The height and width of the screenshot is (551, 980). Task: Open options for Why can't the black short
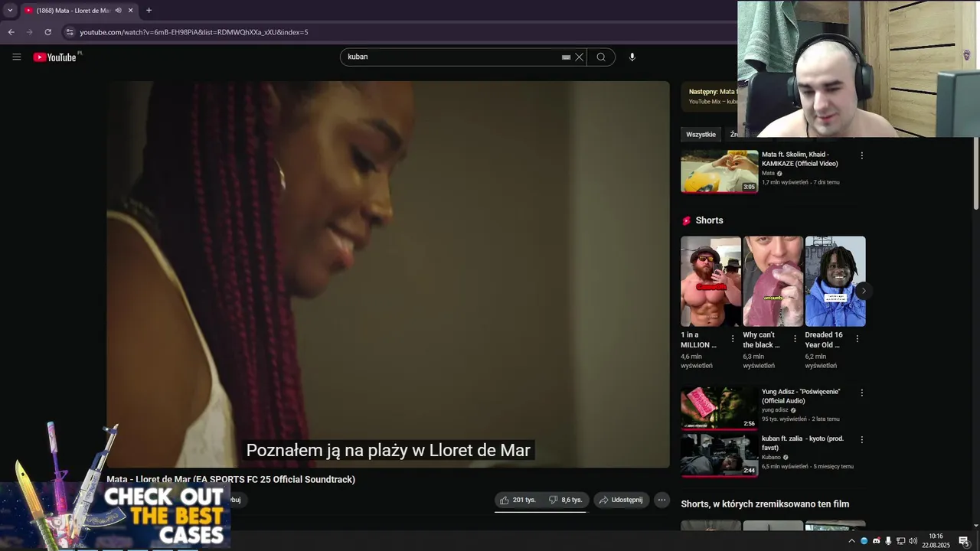point(795,339)
